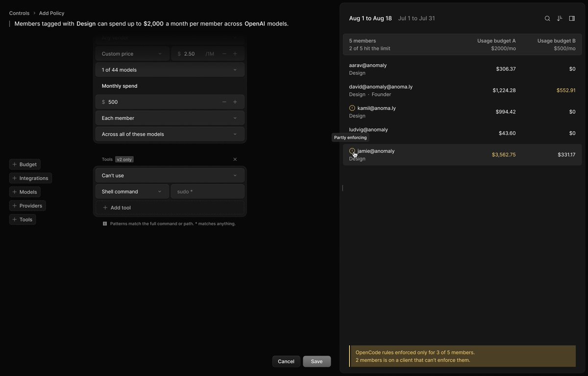
Task: Expand Across all of these models dropdown
Action: (x=170, y=134)
